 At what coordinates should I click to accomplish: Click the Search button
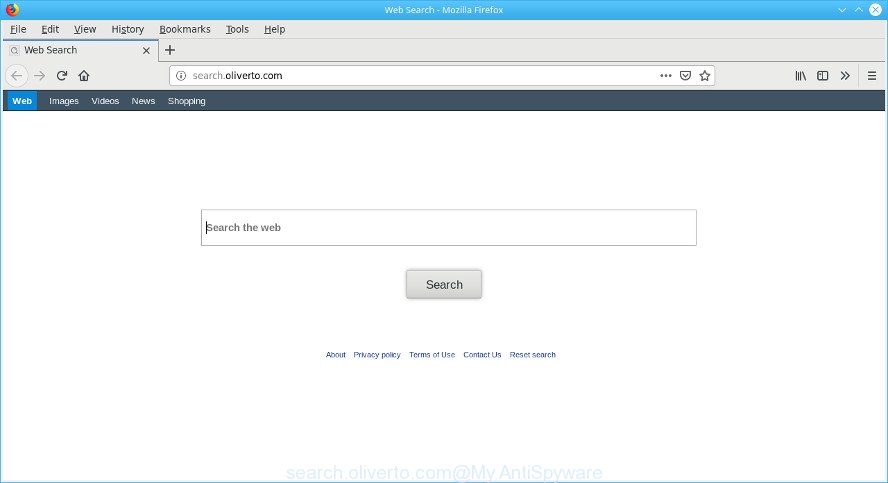point(444,284)
